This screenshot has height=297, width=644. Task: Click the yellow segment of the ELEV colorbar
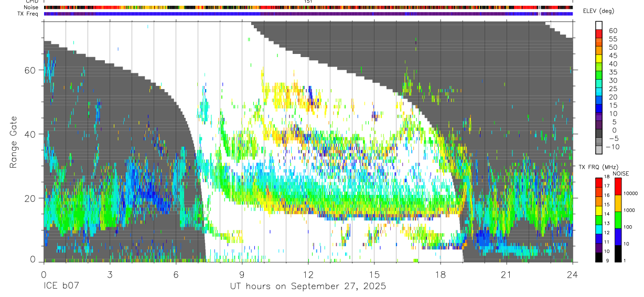599,59
